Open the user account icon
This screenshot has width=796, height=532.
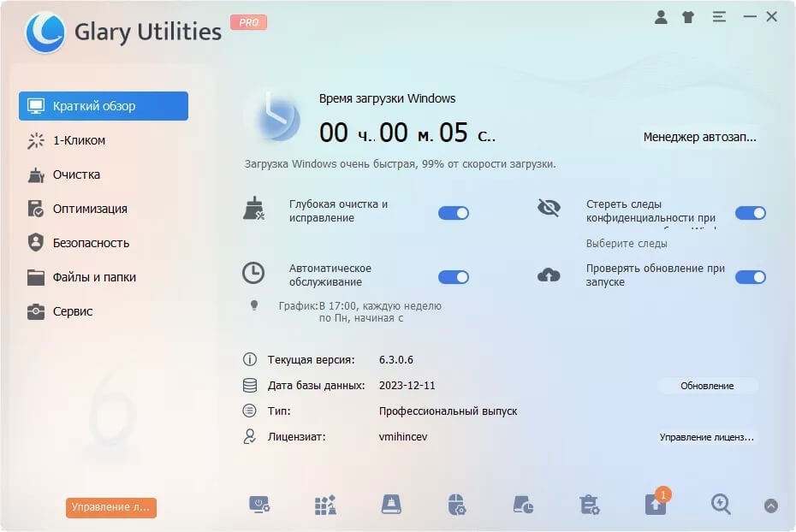pos(661,17)
